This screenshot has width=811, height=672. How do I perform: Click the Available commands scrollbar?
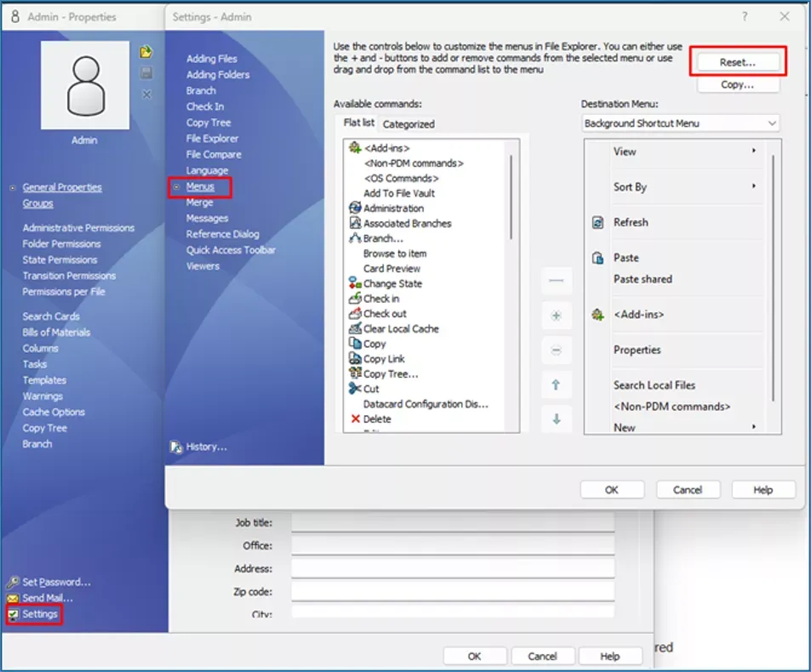[511, 196]
